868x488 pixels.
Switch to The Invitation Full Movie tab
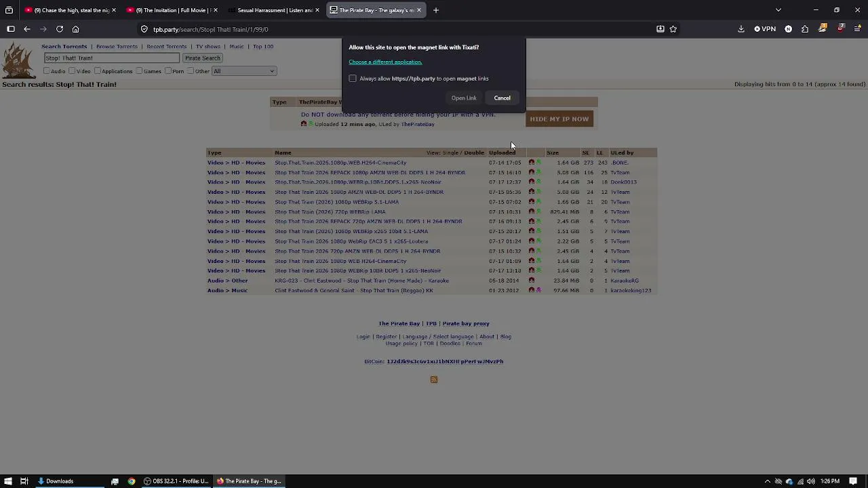172,10
